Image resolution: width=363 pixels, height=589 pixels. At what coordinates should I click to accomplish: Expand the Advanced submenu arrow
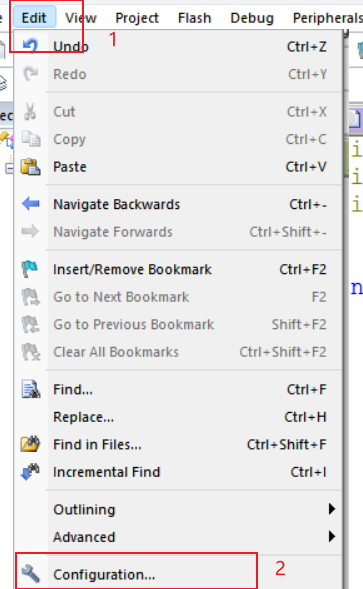[x=331, y=536]
